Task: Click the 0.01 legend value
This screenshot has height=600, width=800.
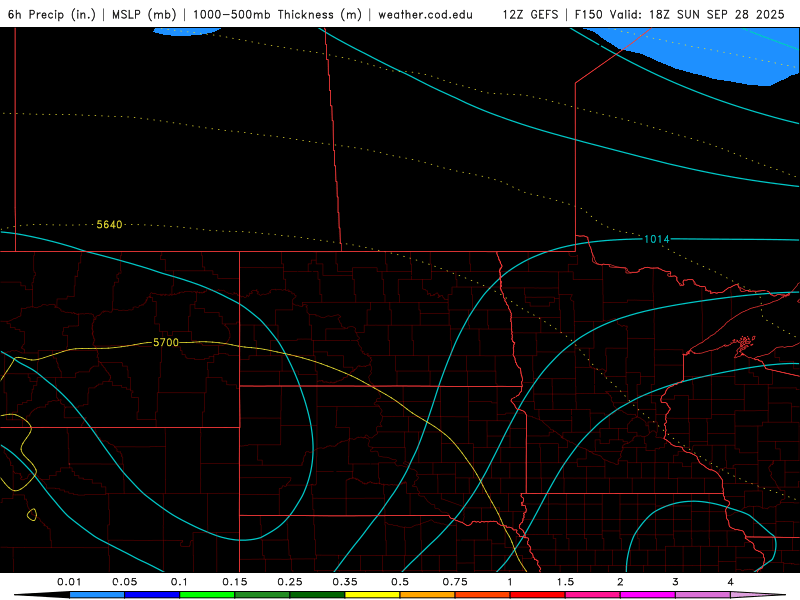Action: 69,582
